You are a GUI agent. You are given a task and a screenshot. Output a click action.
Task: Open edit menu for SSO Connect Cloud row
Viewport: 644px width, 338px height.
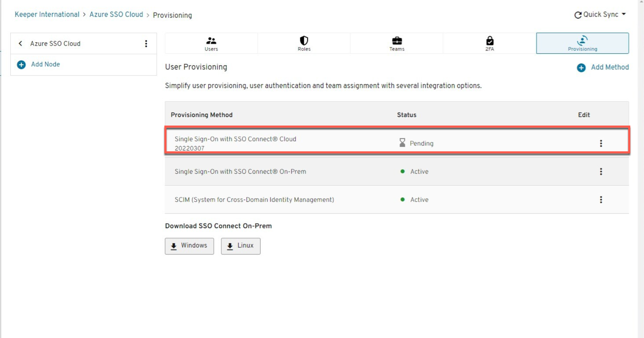tap(601, 144)
